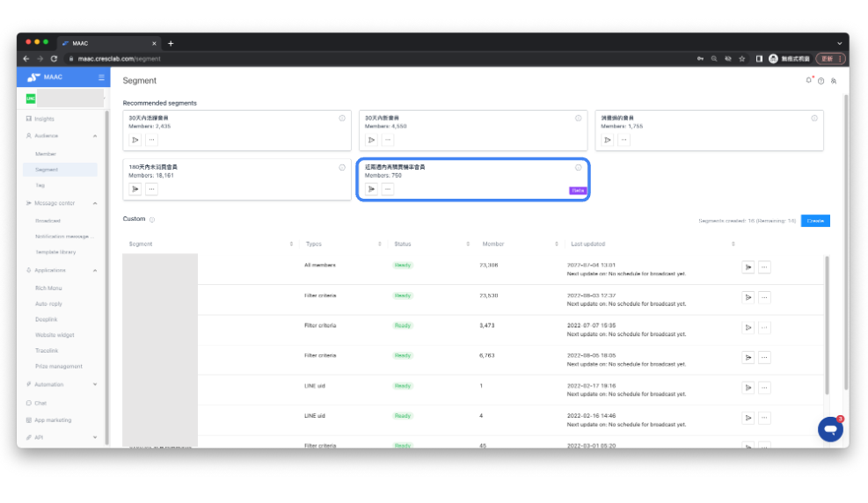
Task: Click the send icon for 30天內活躍會員
Action: pyautogui.click(x=135, y=140)
